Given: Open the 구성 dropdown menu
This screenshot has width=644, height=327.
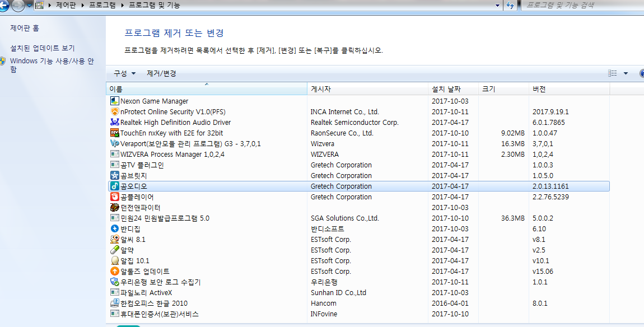Looking at the screenshot, I should point(124,73).
